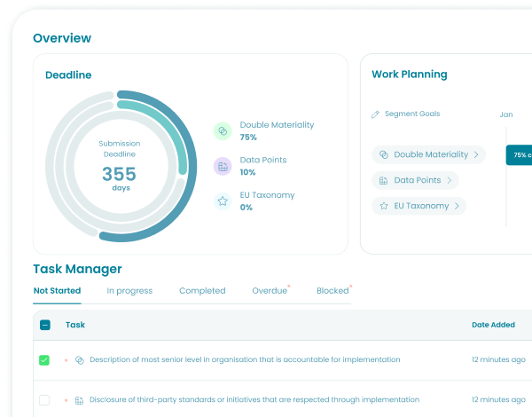The height and width of the screenshot is (417, 532).
Task: Check the Disclosure of third-party standards task
Action: [44, 400]
